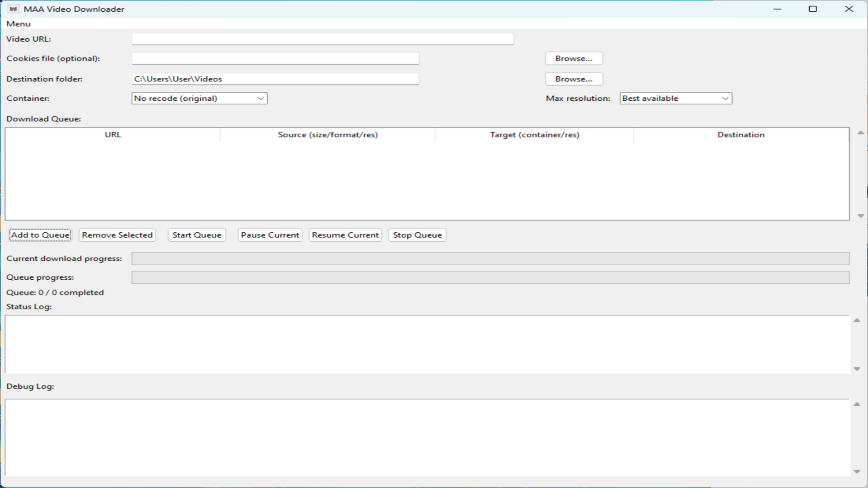Expand the No recode (original) selector
868x488 pixels.
click(x=199, y=98)
